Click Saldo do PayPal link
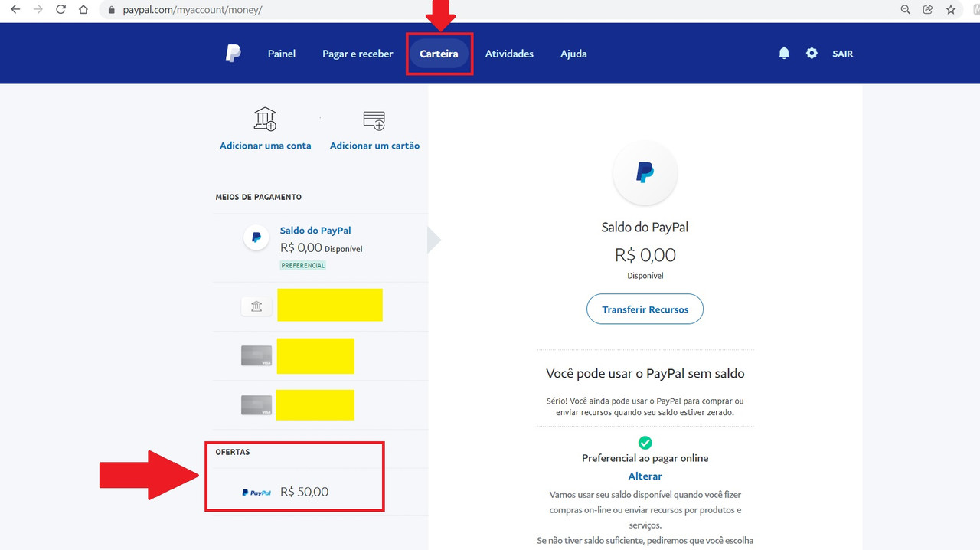Screen dimensions: 980x550 tap(315, 230)
